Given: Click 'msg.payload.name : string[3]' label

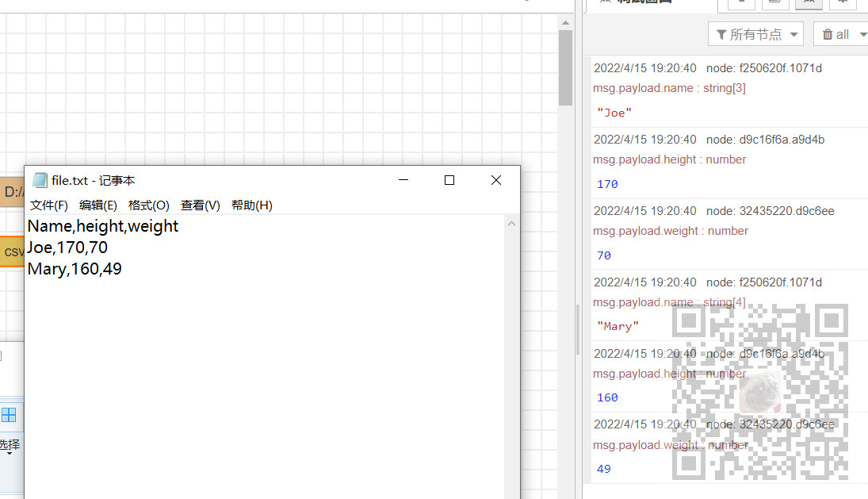Looking at the screenshot, I should coord(669,88).
